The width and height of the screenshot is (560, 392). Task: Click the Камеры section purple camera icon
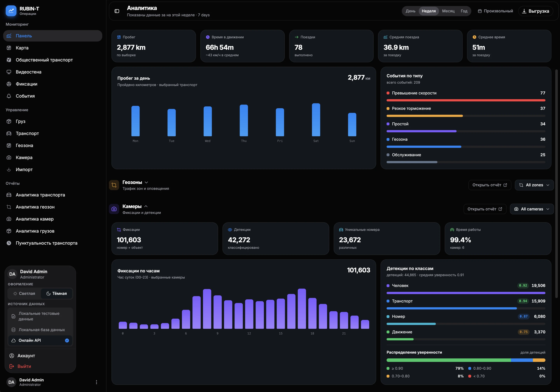(x=114, y=209)
